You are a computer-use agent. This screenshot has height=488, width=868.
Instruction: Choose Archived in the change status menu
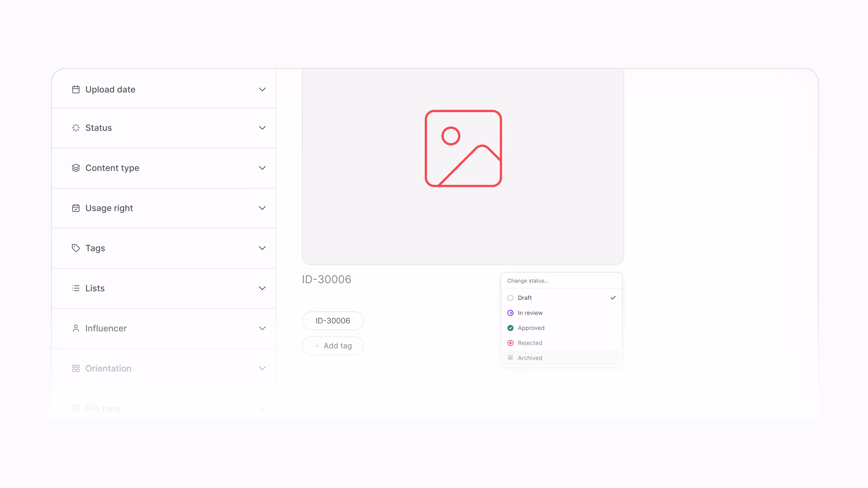530,358
